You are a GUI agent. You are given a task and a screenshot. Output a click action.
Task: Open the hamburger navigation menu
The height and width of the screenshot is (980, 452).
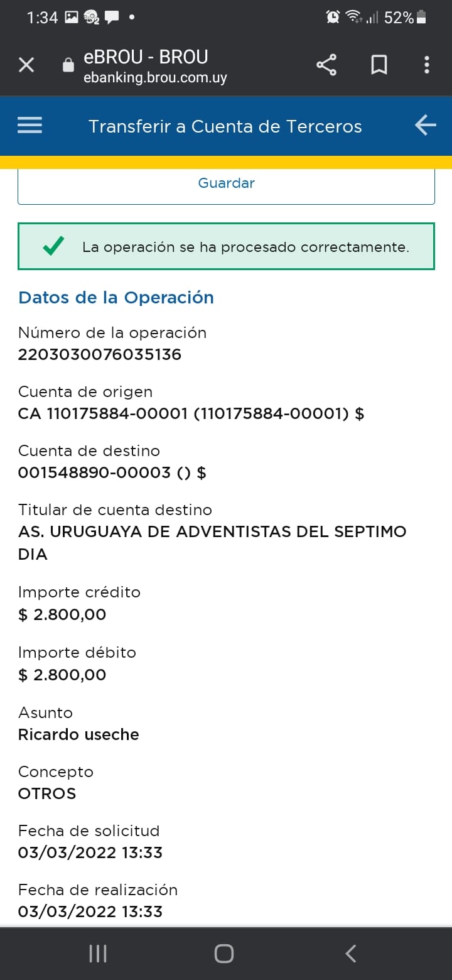click(30, 126)
